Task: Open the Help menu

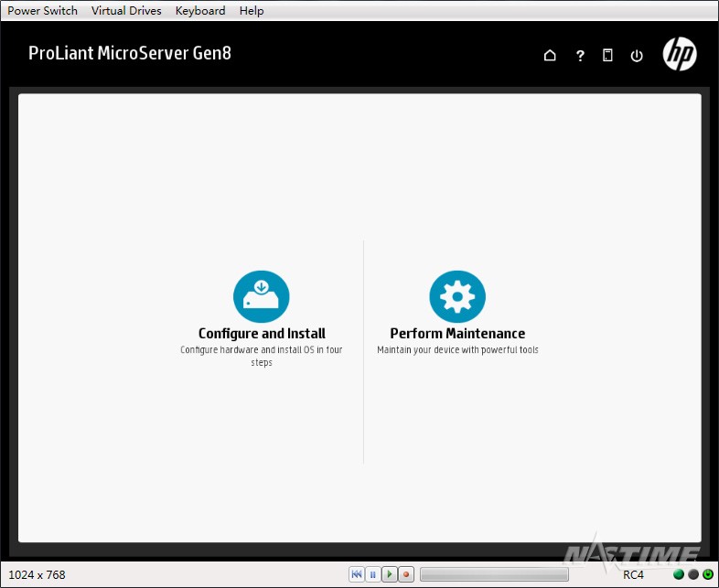Action: pos(252,11)
